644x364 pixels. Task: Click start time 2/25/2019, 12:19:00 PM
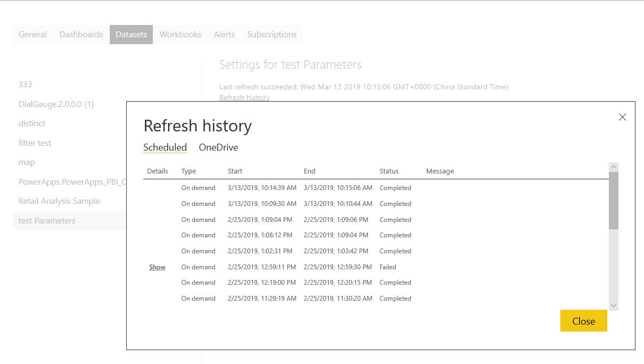[262, 283]
